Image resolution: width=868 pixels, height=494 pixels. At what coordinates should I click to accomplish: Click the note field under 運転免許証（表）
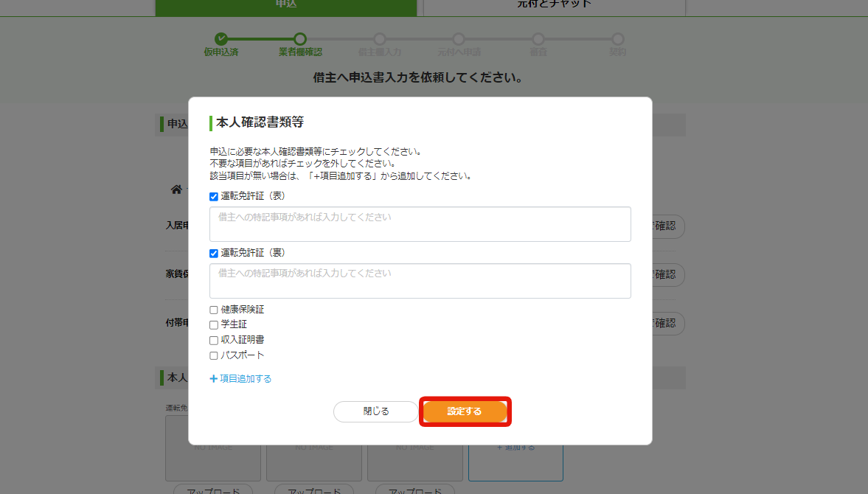(420, 224)
